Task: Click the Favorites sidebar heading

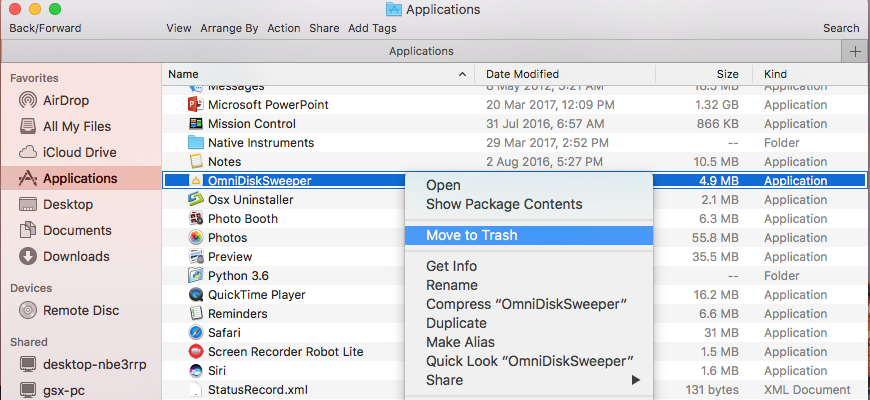Action: click(34, 78)
